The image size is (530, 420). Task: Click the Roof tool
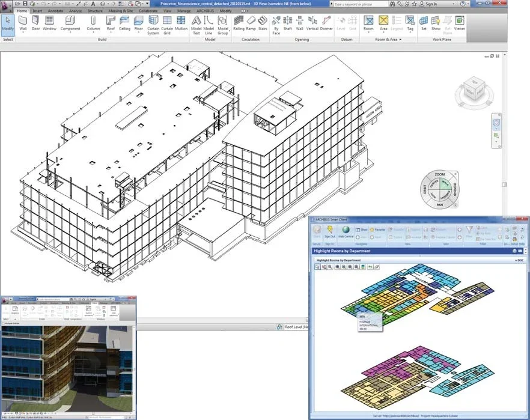[111, 23]
